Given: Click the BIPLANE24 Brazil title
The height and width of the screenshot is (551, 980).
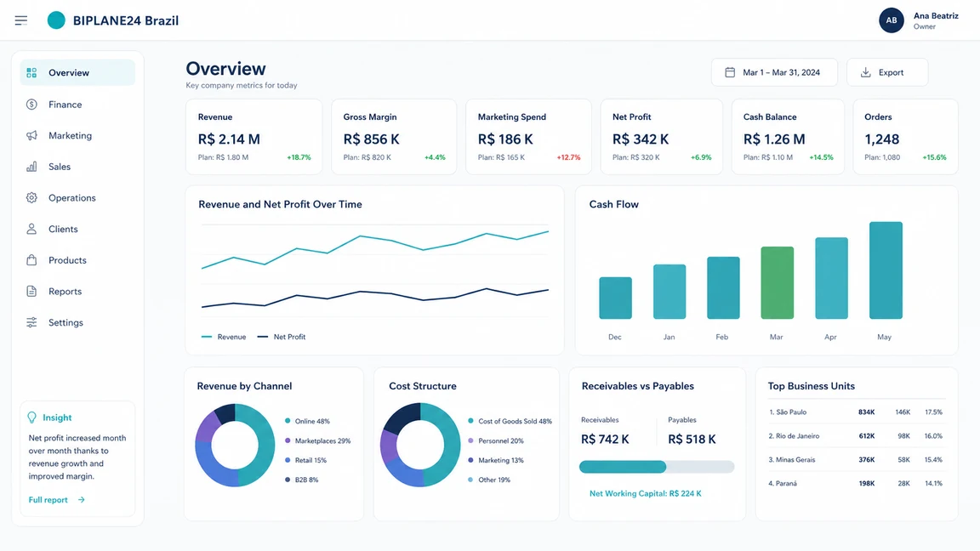Looking at the screenshot, I should tap(126, 20).
